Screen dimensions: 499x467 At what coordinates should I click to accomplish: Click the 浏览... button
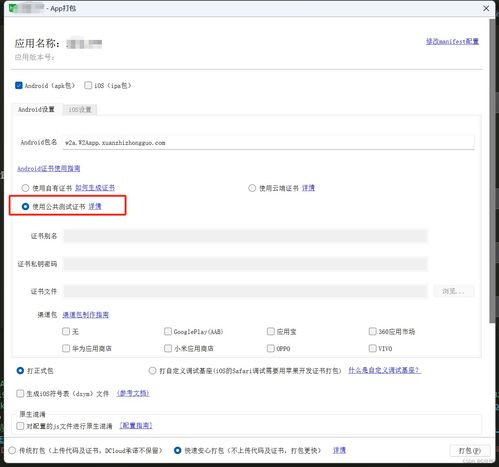(454, 291)
